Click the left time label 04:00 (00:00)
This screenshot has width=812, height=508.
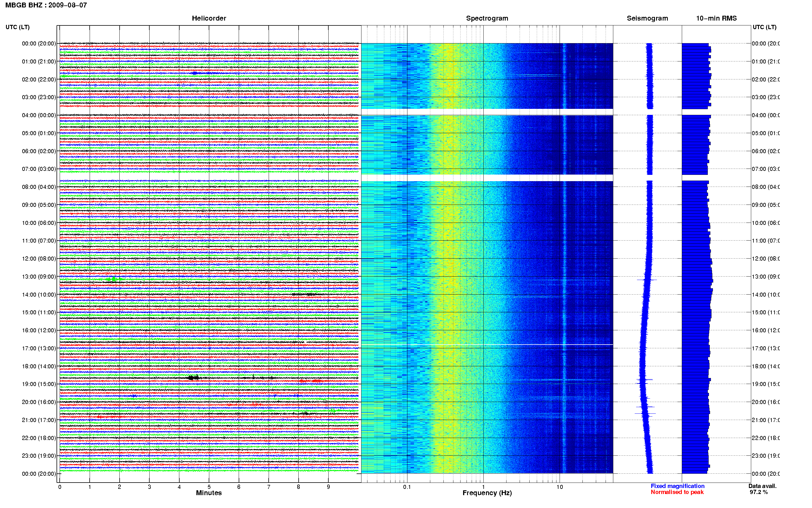pos(39,115)
